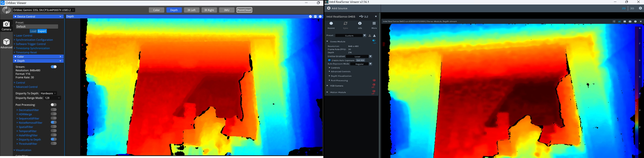The height and width of the screenshot is (158, 644).
Task: Switch to the IR Right stream tab
Action: 209,10
